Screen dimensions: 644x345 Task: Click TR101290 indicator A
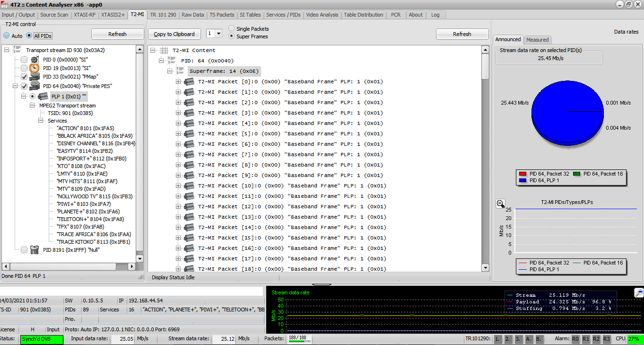tap(529, 339)
